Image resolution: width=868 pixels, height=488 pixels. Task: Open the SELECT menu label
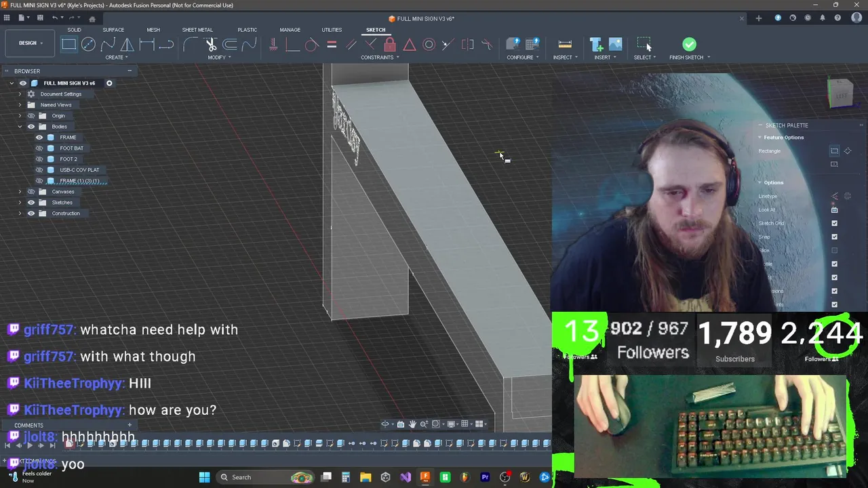[x=645, y=58]
